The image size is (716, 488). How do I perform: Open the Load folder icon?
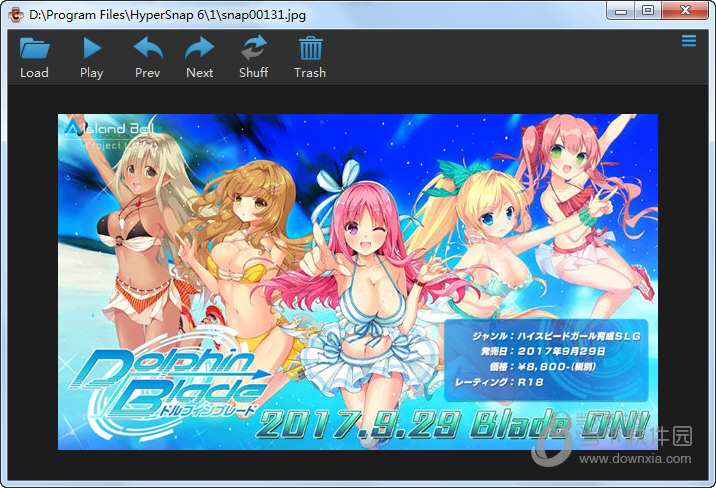[34, 48]
